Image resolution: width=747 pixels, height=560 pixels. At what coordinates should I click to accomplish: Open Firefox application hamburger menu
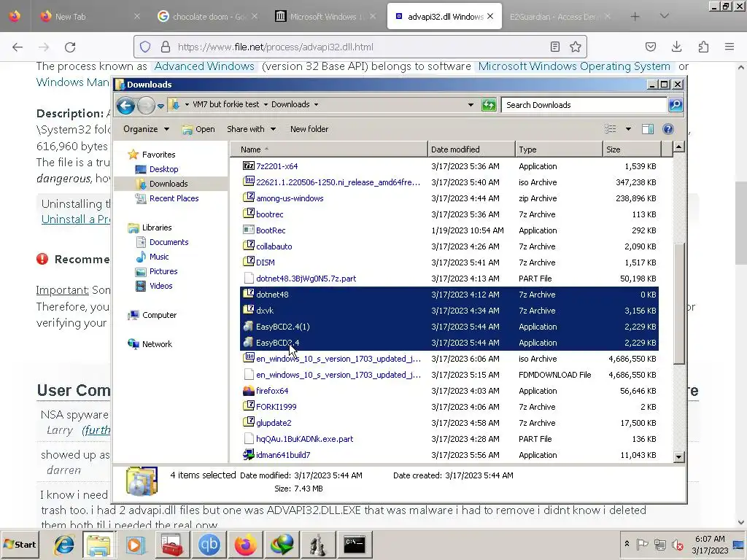point(729,47)
